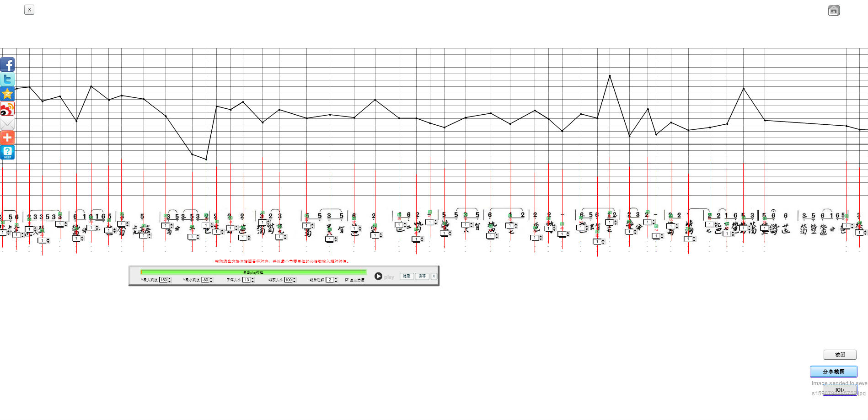The image size is (868, 420).
Task: Toggle the 显示力度 checkbox
Action: click(x=347, y=280)
